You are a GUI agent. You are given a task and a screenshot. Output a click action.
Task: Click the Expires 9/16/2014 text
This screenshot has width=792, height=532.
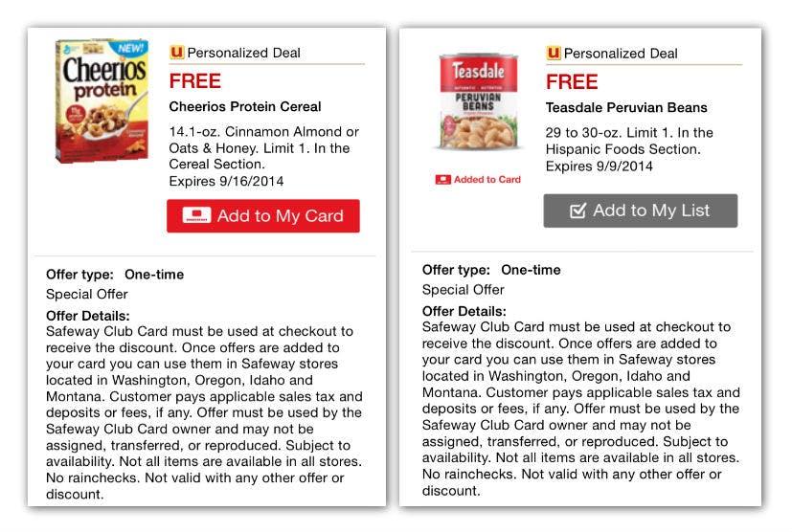[x=226, y=181]
